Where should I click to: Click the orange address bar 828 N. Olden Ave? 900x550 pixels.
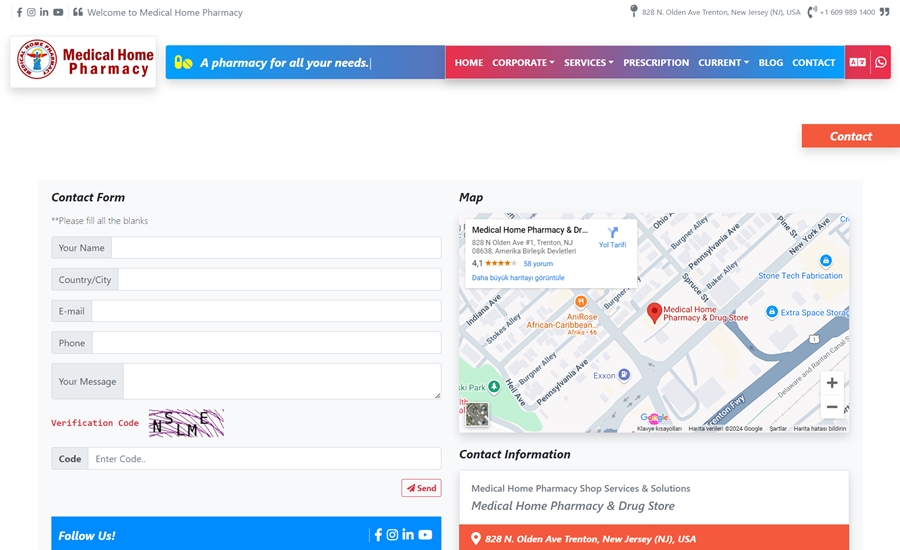pos(654,538)
